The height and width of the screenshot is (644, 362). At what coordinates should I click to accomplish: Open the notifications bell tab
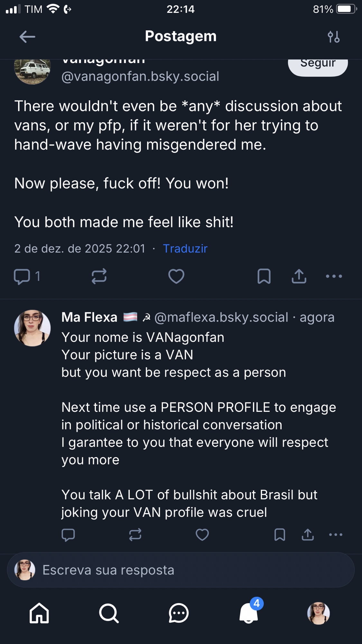tap(249, 613)
